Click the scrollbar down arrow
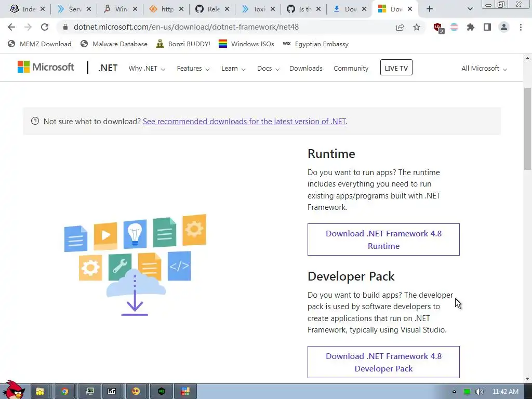The width and height of the screenshot is (532, 399). (x=527, y=379)
